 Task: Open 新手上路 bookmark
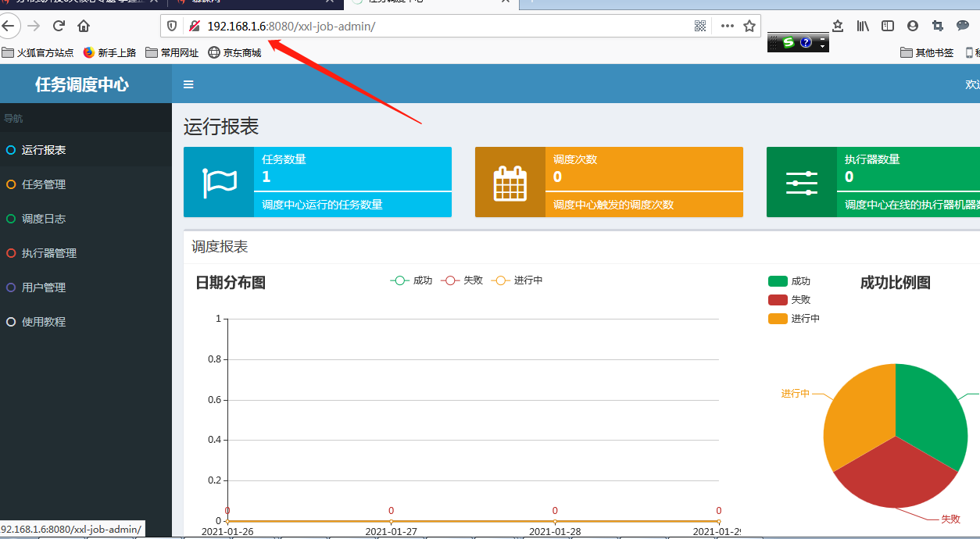point(109,53)
